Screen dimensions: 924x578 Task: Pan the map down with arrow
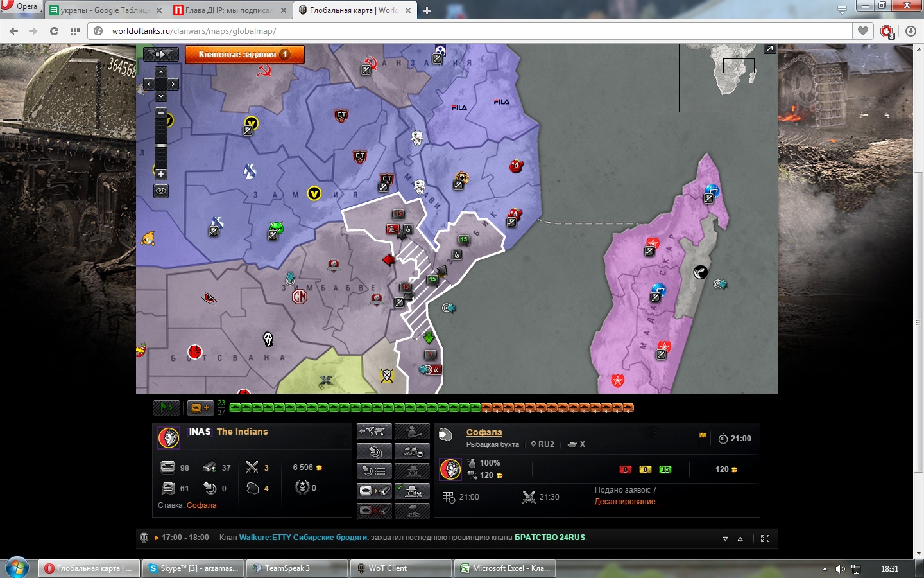(x=161, y=96)
